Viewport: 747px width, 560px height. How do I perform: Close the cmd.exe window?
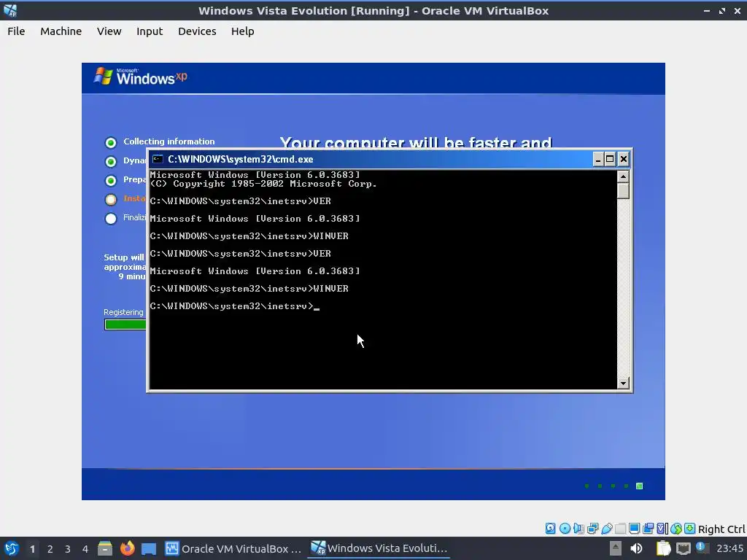pyautogui.click(x=623, y=159)
